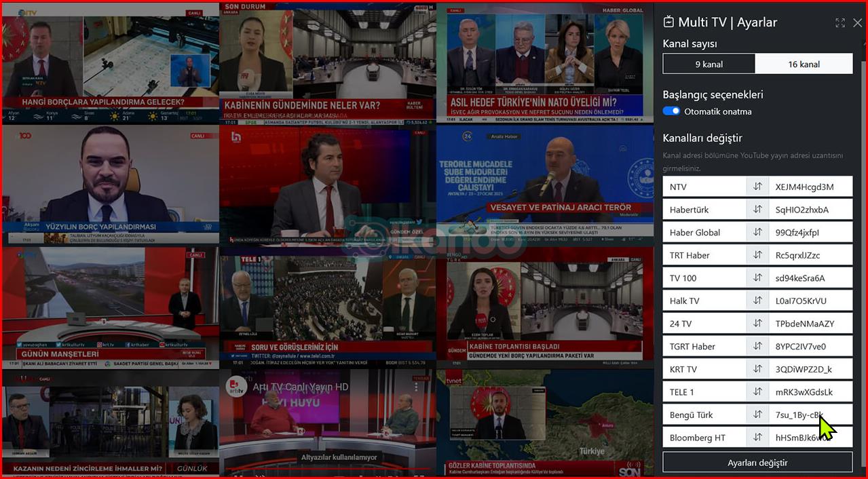Edit the KRT TV name field
This screenshot has height=479, width=868.
[704, 369]
